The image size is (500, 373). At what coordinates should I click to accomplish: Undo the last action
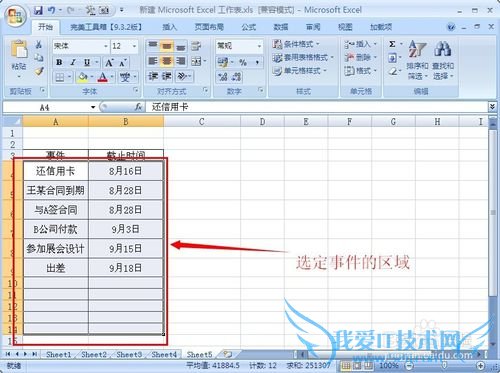click(52, 10)
